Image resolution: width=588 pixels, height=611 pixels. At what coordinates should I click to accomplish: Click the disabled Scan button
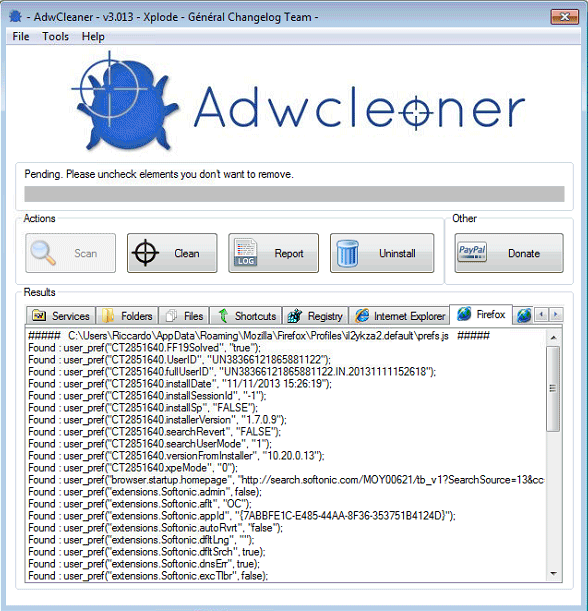[x=71, y=253]
